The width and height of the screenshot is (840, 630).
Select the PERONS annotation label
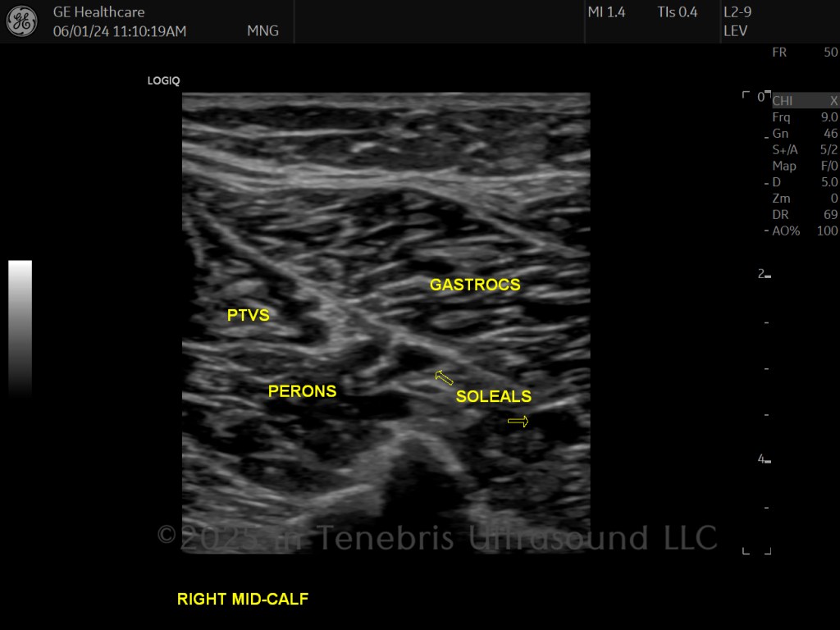pyautogui.click(x=302, y=391)
